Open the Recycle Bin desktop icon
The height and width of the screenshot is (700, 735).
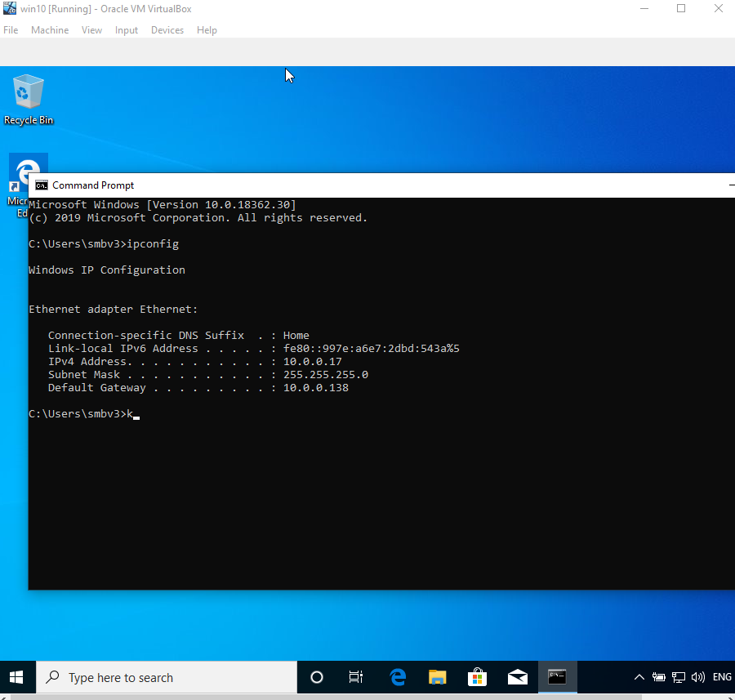coord(28,100)
